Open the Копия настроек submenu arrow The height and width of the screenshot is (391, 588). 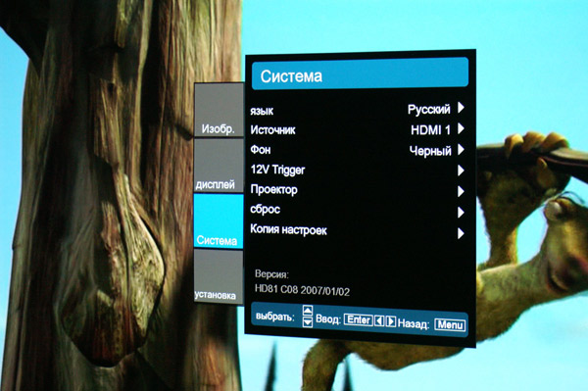tap(461, 233)
